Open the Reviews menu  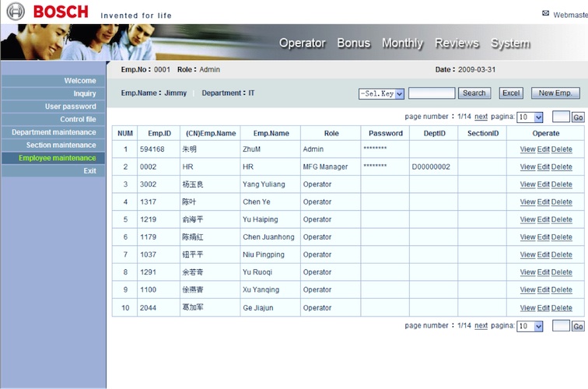[x=457, y=44]
